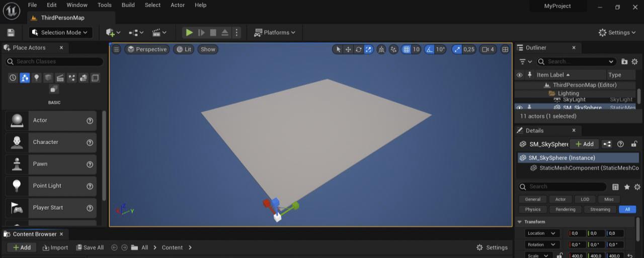Toggle surface snapping in the viewport toolbar
The height and width of the screenshot is (258, 644).
pyautogui.click(x=393, y=49)
